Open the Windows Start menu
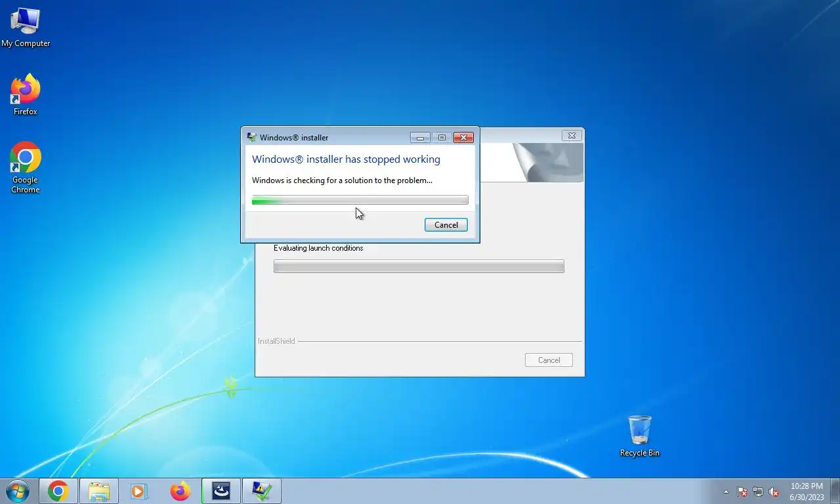The height and width of the screenshot is (504, 840). [17, 491]
